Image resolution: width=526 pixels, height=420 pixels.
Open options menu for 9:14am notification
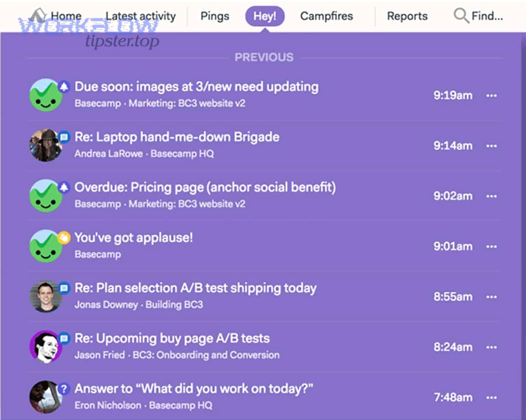(x=492, y=146)
